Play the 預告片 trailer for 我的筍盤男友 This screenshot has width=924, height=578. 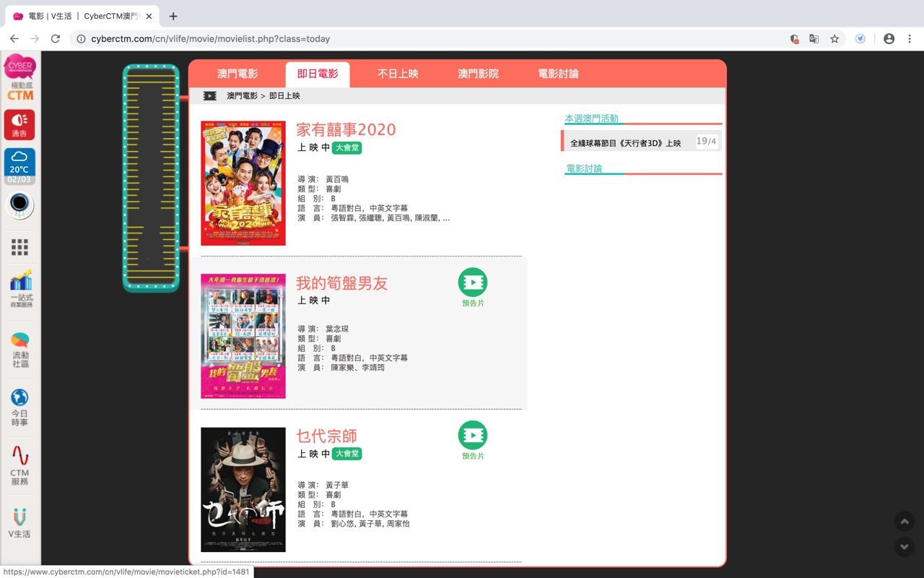point(473,288)
